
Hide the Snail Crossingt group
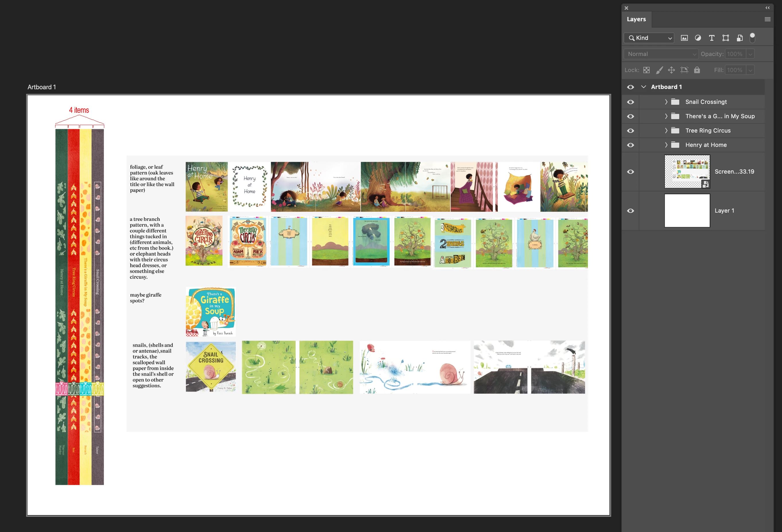(x=631, y=102)
